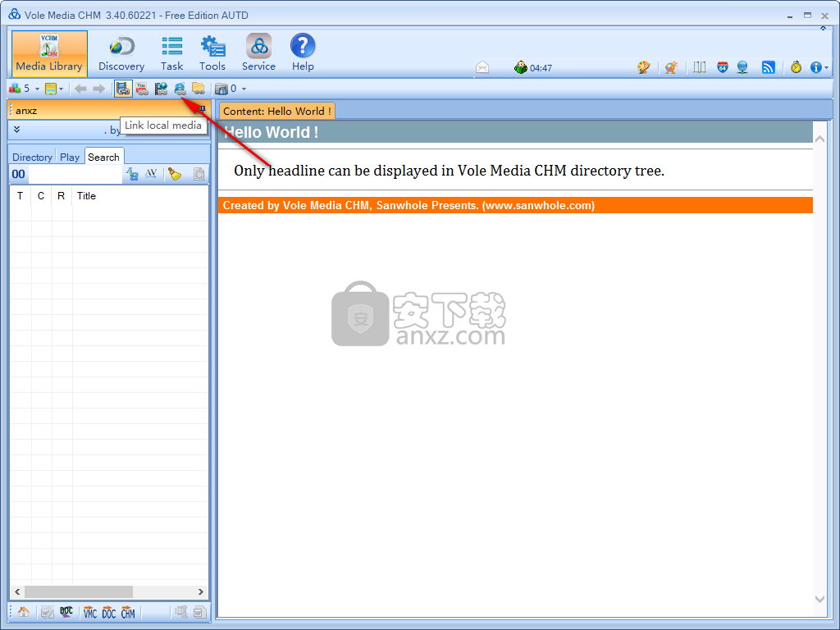
Task: Click the broom clear-results icon
Action: click(175, 174)
